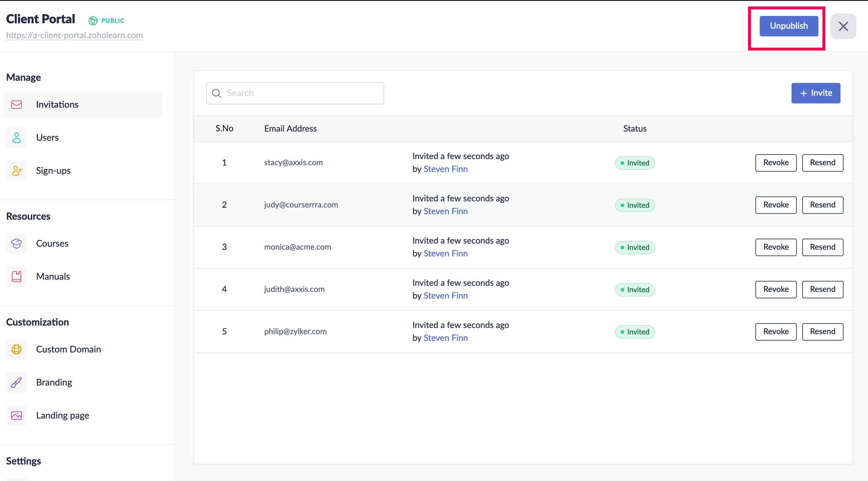Open the Users menu item

(x=47, y=137)
